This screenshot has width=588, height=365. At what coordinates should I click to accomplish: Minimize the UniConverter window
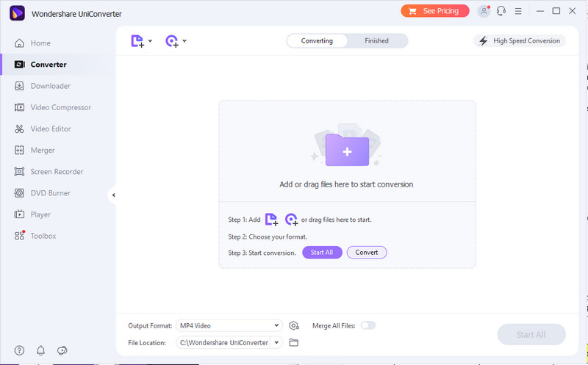pos(540,11)
